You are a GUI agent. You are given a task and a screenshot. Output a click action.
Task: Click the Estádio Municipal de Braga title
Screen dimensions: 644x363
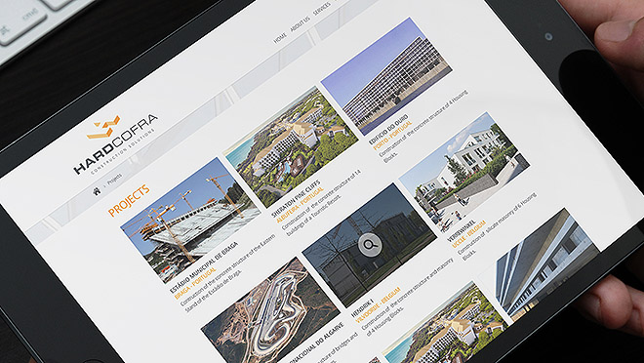[204, 267]
